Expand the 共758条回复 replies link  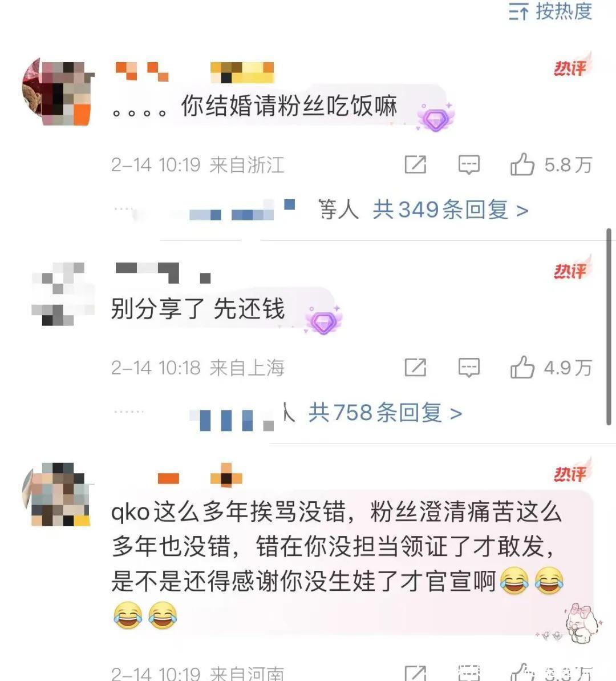[x=385, y=413]
